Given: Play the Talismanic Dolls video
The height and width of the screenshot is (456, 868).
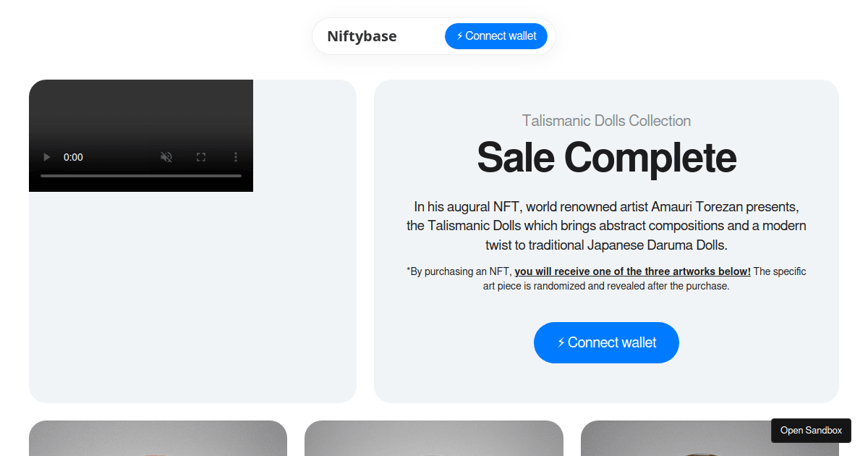Looking at the screenshot, I should click(46, 156).
